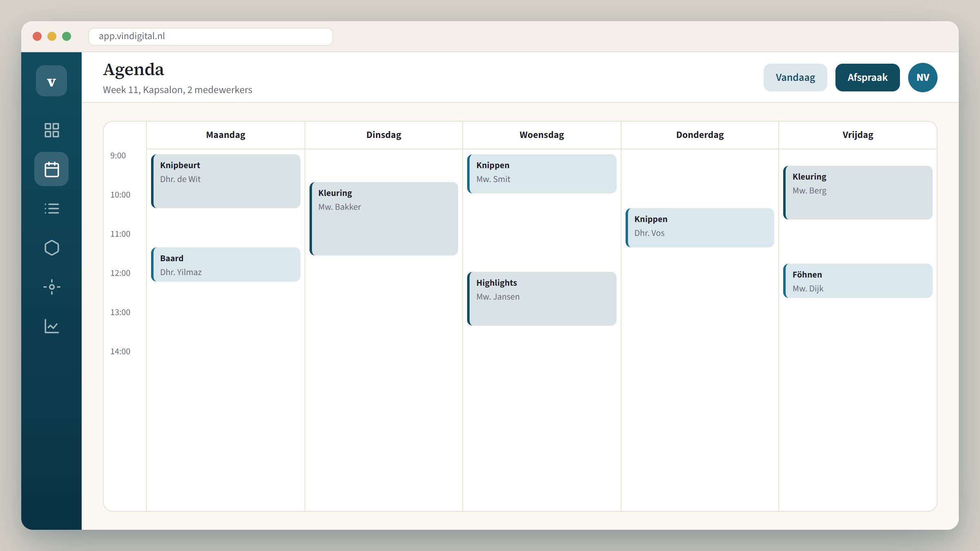This screenshot has height=551, width=980.
Task: Select the Woensdag column header
Action: tap(542, 135)
